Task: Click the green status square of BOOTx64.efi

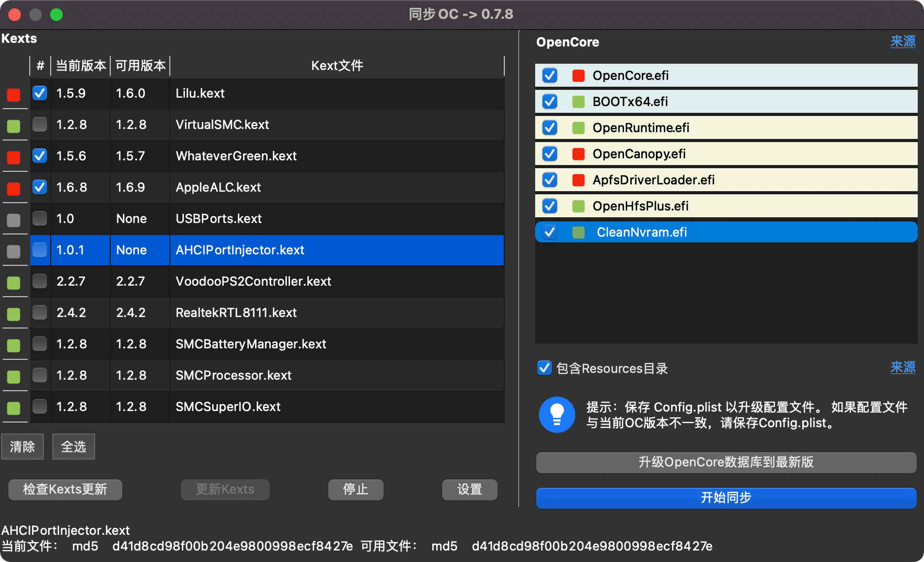Action: click(578, 102)
